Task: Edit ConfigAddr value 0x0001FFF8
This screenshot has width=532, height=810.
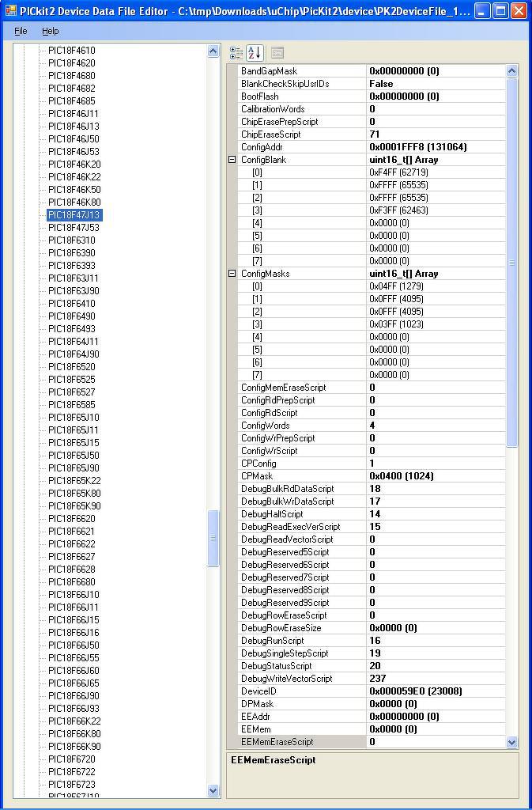Action: (x=436, y=147)
